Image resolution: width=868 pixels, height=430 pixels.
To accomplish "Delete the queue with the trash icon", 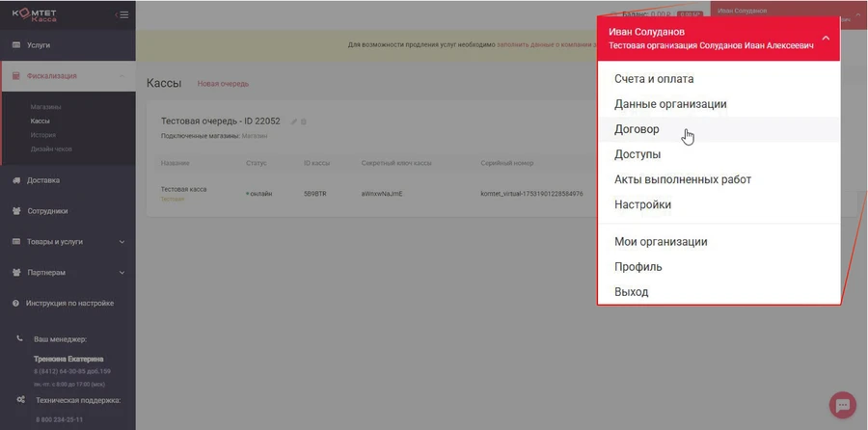I will pyautogui.click(x=304, y=121).
